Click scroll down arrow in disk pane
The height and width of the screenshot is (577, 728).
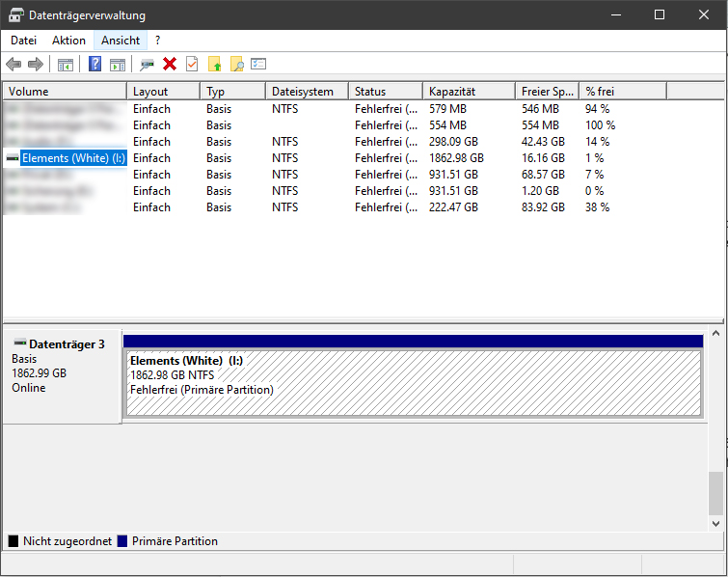click(x=715, y=524)
